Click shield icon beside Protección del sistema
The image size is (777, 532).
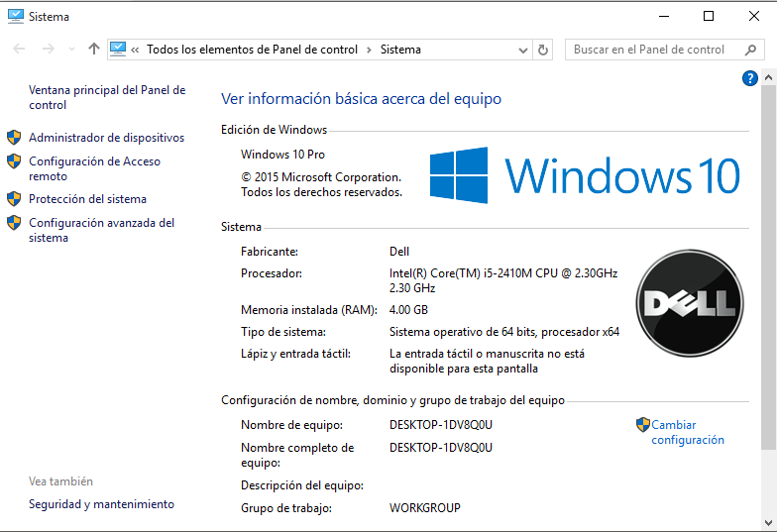point(14,198)
